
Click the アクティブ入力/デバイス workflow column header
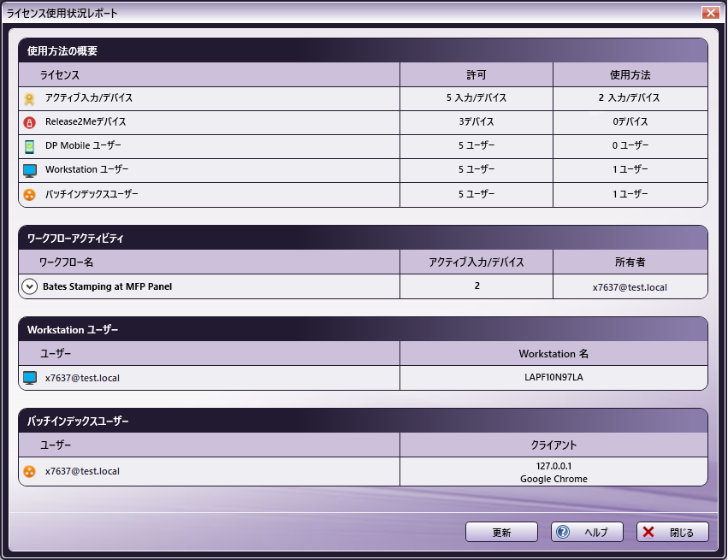click(476, 262)
